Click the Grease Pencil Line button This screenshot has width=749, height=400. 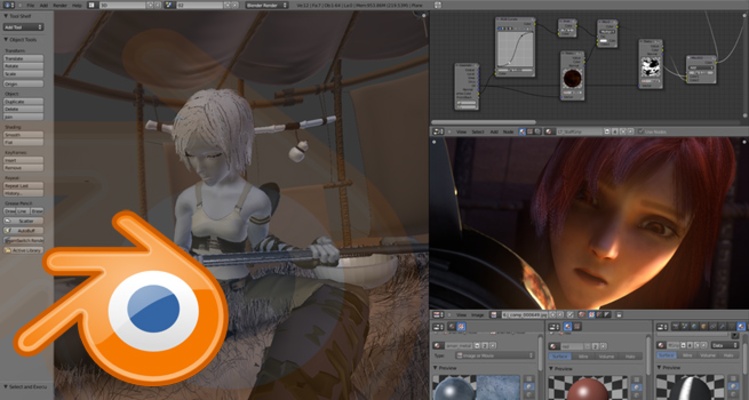23,211
